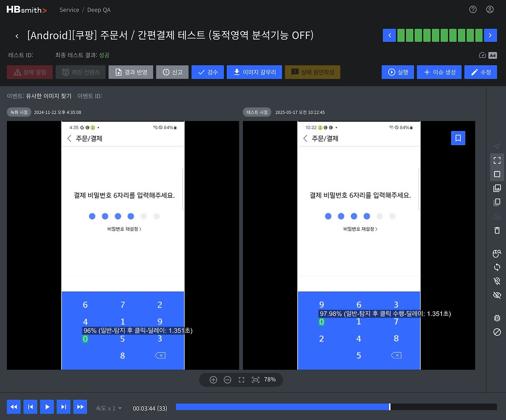This screenshot has width=506, height=420.
Task: Select the dashed-corner focus frame tool
Action: [x=497, y=160]
